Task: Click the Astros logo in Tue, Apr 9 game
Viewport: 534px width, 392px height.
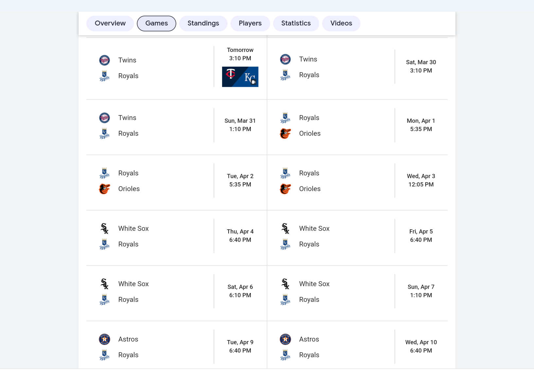Action: tap(104, 339)
